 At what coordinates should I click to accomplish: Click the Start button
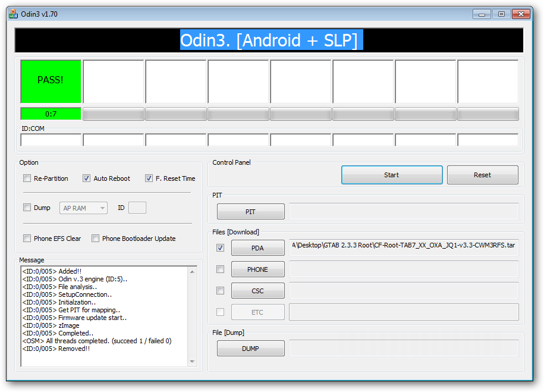point(391,175)
